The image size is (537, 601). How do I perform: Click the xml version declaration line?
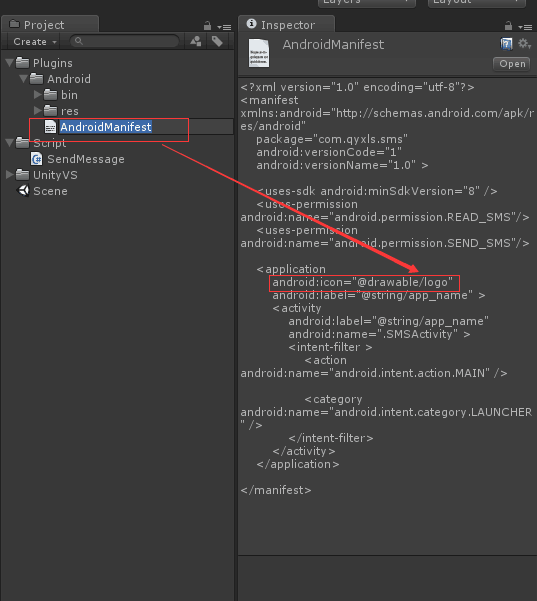pyautogui.click(x=357, y=87)
